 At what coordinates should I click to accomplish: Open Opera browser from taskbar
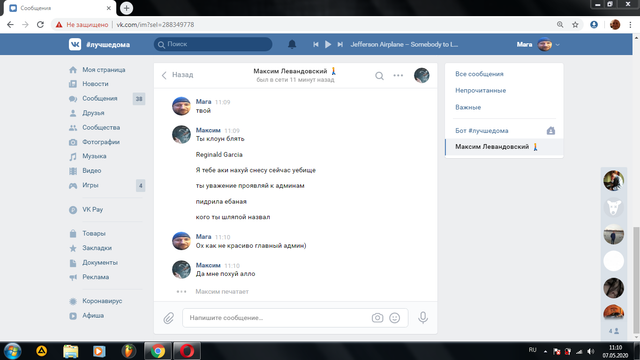187,351
